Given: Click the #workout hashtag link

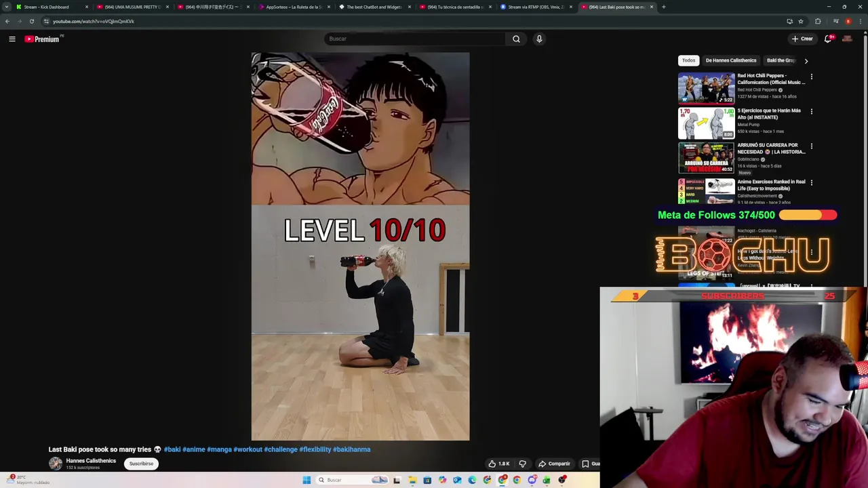Looking at the screenshot, I should pos(248,449).
